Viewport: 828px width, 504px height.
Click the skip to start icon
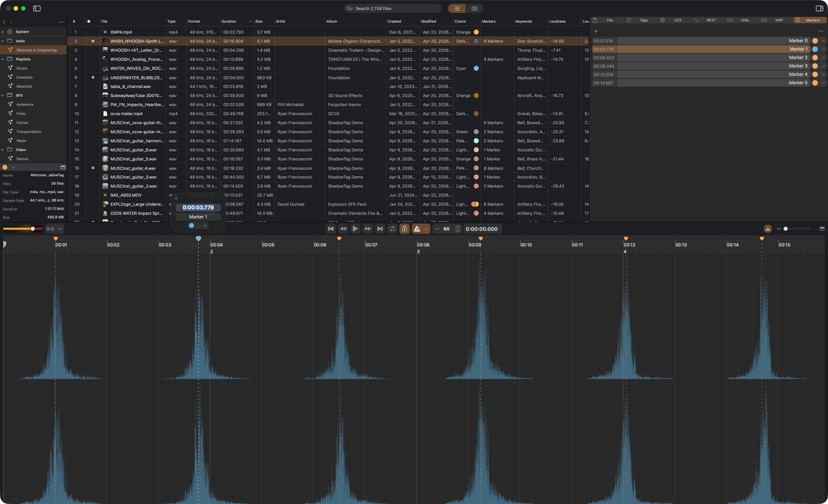[x=331, y=229]
